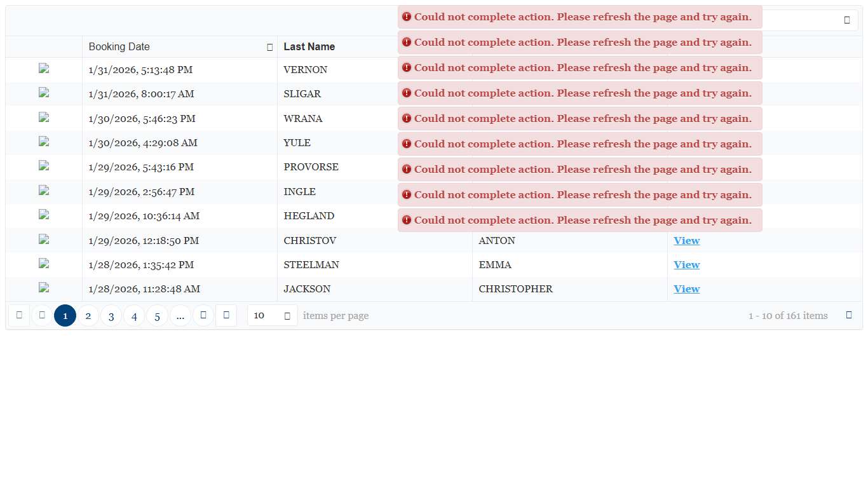Select page 3 in the pager

tap(111, 316)
